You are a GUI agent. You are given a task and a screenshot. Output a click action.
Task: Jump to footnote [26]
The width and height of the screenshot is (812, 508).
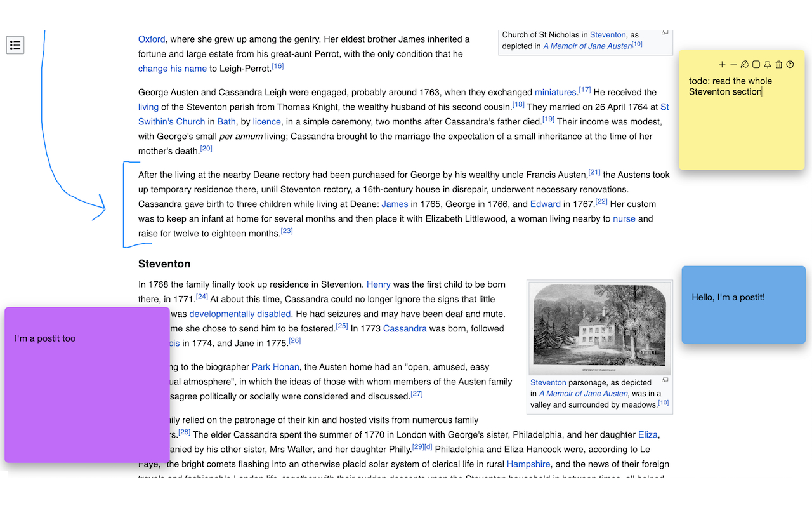coord(294,340)
